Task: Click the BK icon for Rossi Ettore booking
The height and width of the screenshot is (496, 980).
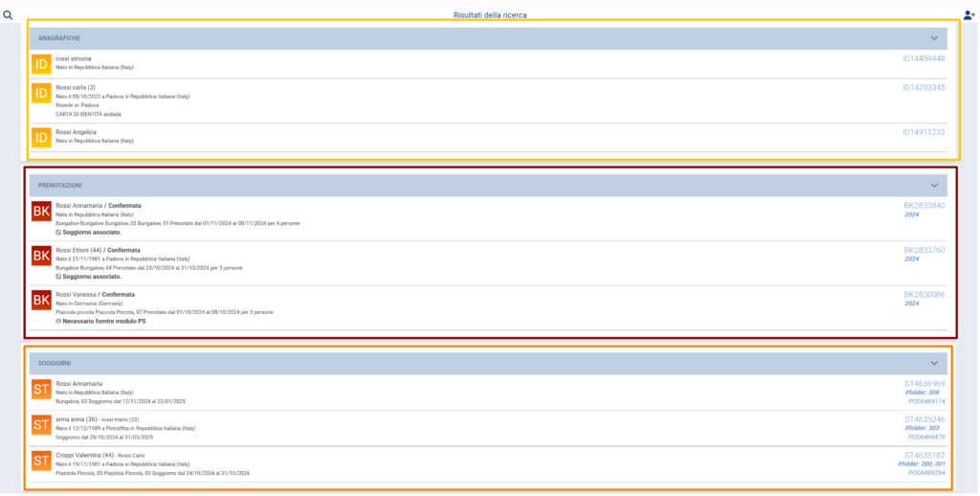Action: (x=41, y=256)
